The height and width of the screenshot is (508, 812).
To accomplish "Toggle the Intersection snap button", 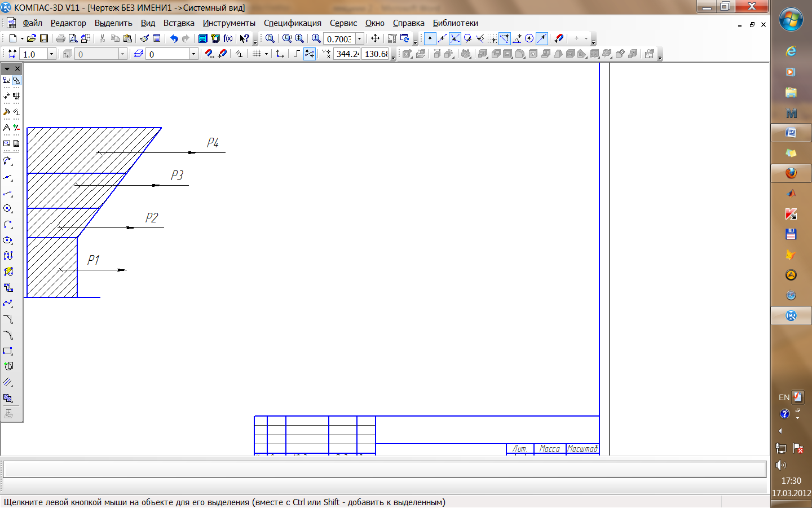I will 454,38.
